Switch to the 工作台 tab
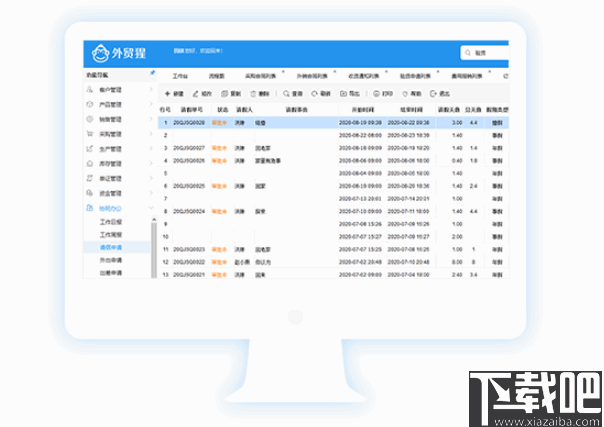The image size is (604, 427). 180,76
